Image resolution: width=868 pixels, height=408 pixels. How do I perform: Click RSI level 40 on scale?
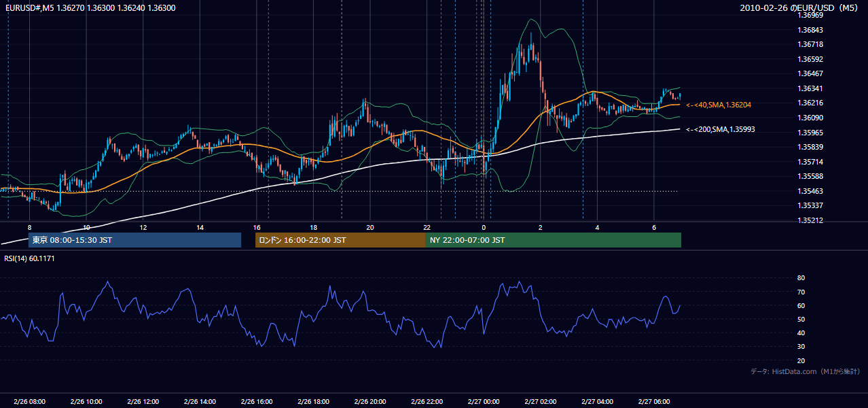tap(801, 333)
